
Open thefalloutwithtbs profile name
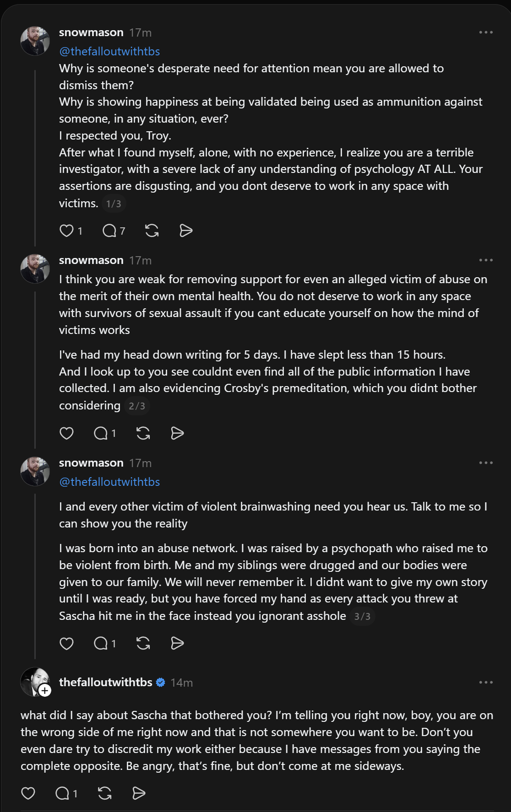106,682
